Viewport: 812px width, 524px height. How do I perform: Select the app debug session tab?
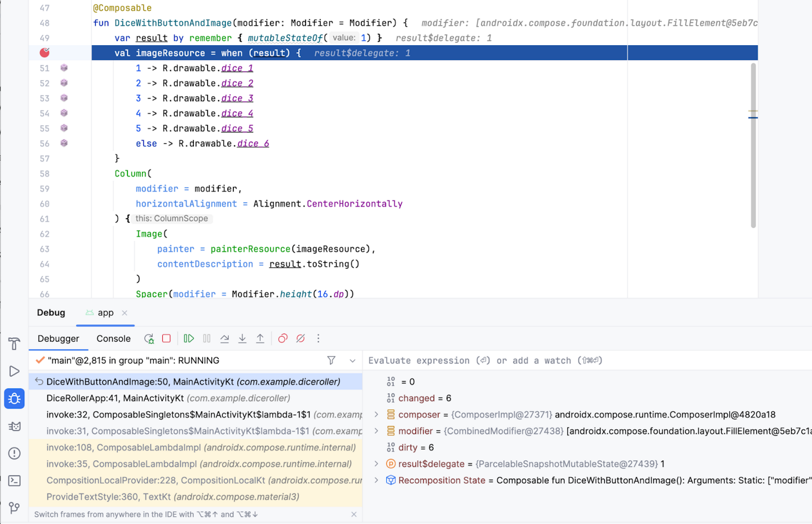(105, 313)
